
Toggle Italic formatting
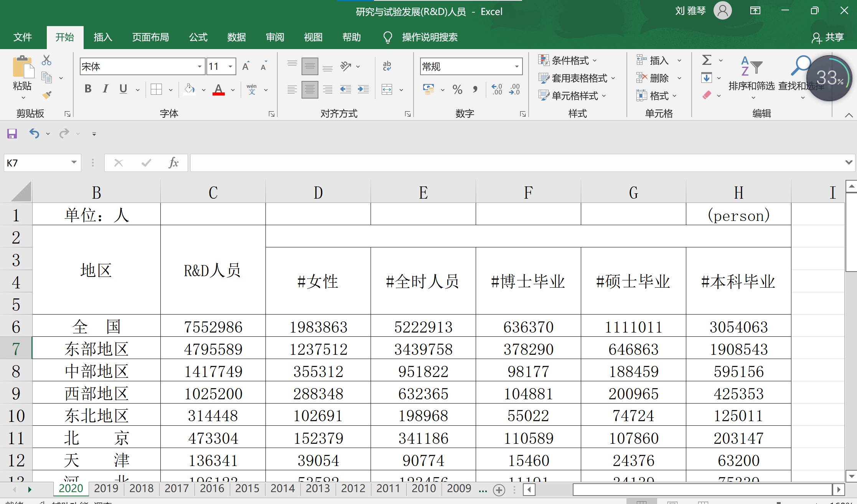click(x=105, y=89)
